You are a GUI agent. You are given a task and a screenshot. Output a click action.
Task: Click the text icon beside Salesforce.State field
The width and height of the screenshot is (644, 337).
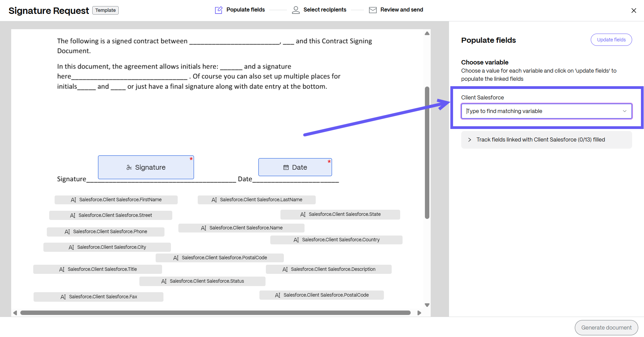[x=303, y=214]
